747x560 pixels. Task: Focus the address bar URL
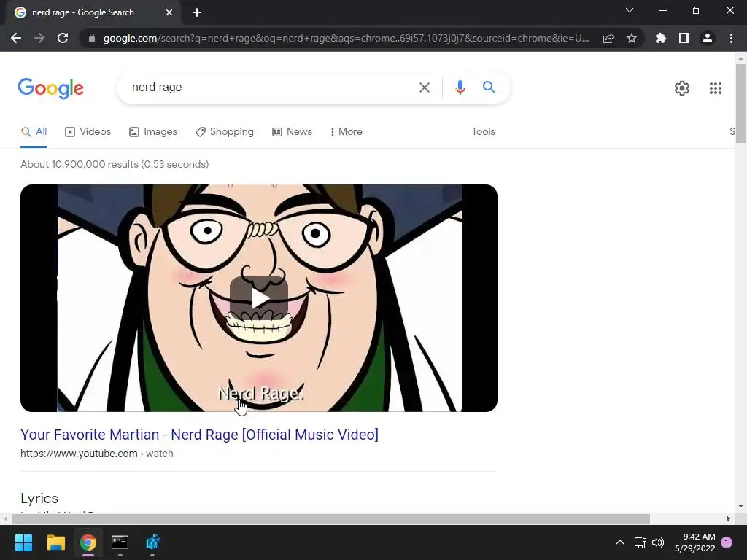(346, 38)
